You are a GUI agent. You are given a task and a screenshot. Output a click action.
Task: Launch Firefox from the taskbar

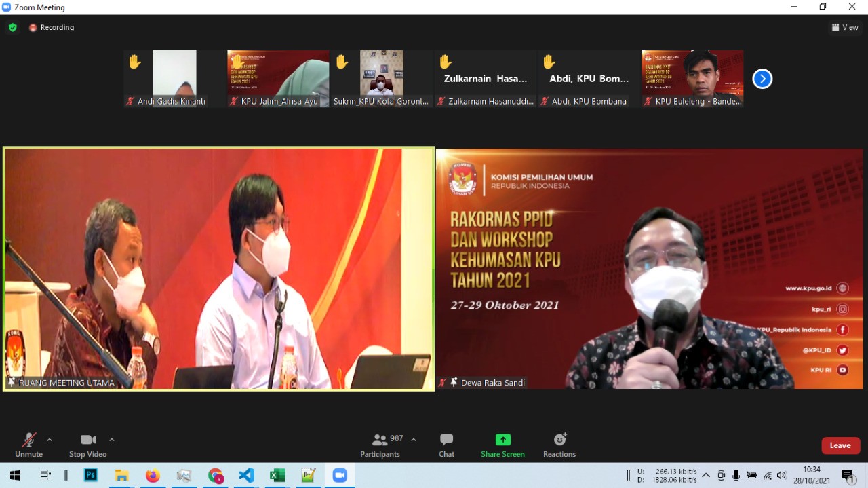tap(153, 475)
